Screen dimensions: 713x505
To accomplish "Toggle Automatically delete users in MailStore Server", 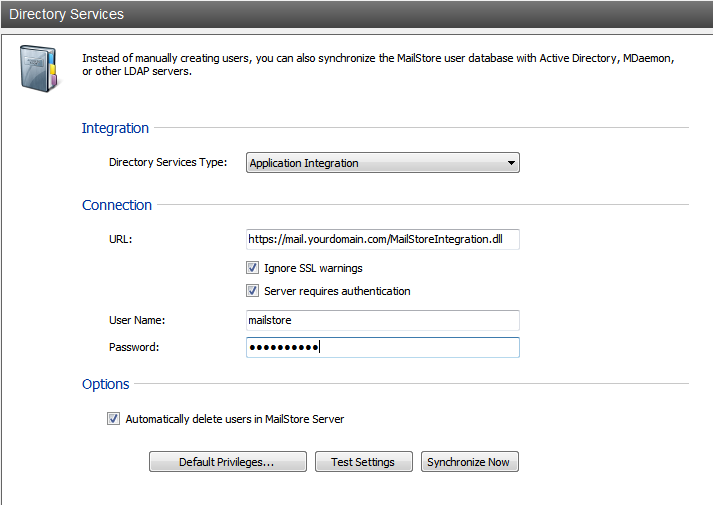I will pos(113,419).
